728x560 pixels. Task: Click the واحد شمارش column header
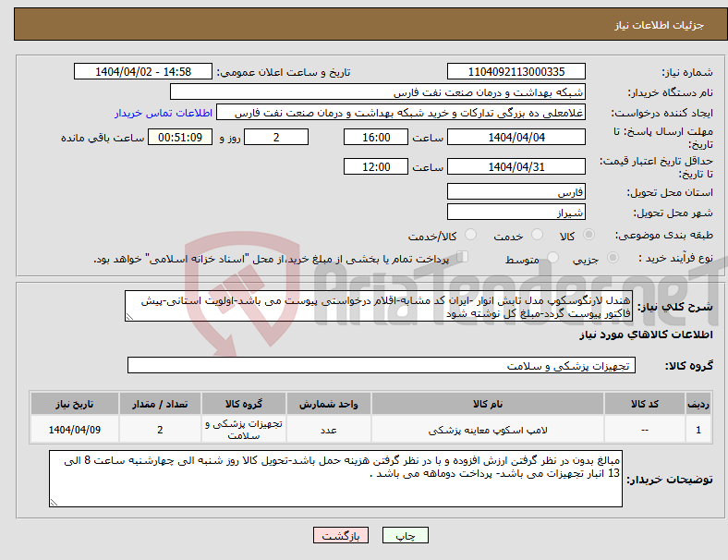click(328, 404)
